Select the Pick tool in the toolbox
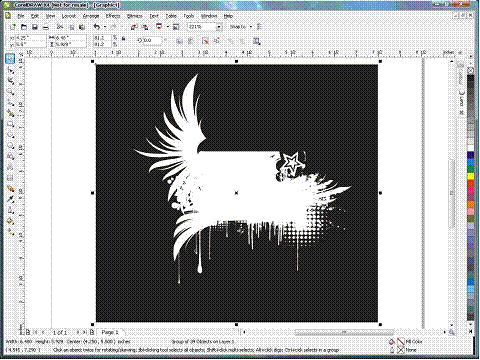The image size is (480, 360). point(10,59)
